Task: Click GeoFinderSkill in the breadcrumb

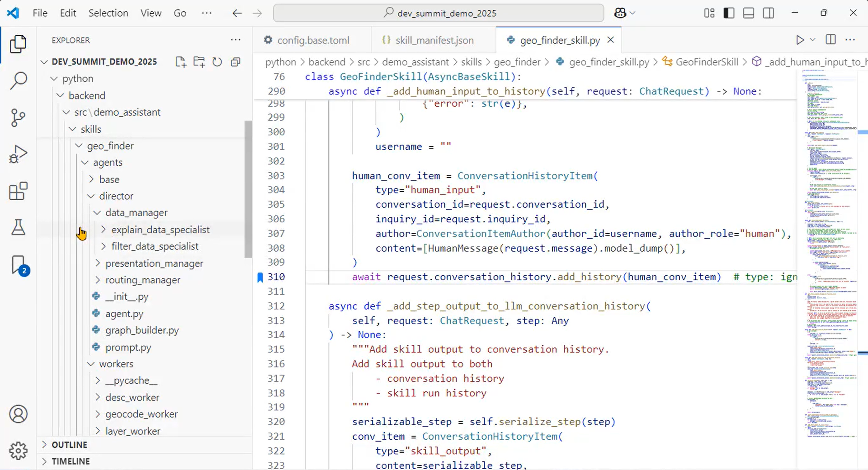Action: [x=706, y=62]
